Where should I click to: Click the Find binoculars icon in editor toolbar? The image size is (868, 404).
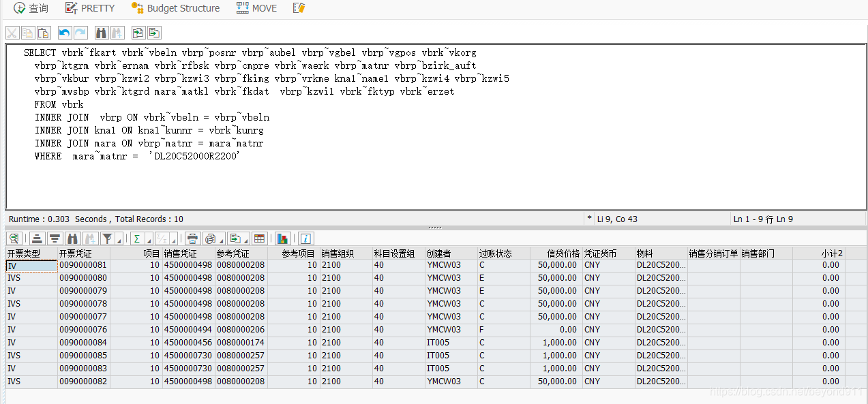coord(102,33)
